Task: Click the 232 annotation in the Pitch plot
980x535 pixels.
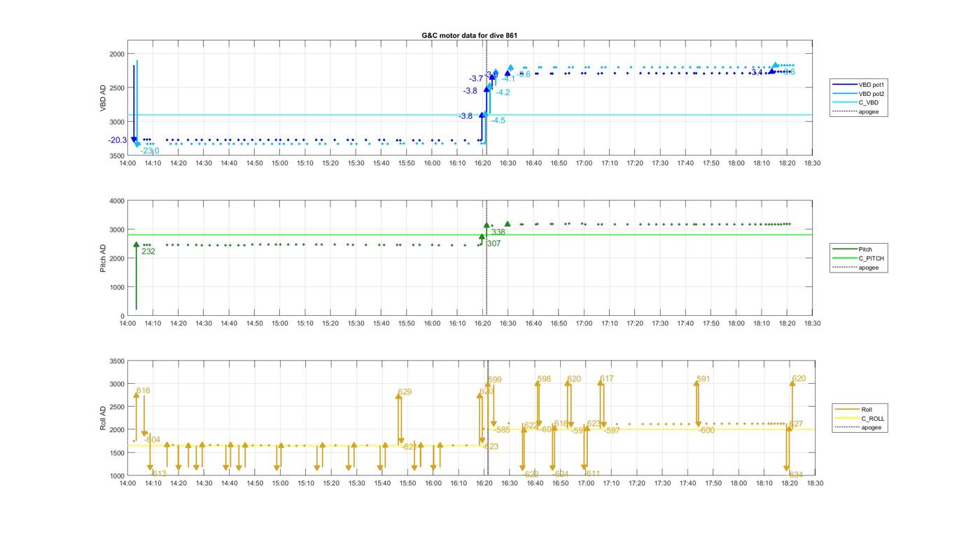Action: point(148,251)
